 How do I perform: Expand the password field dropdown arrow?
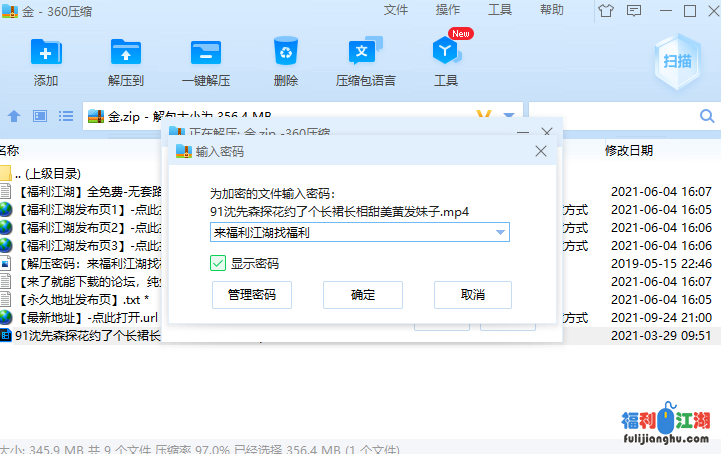500,232
